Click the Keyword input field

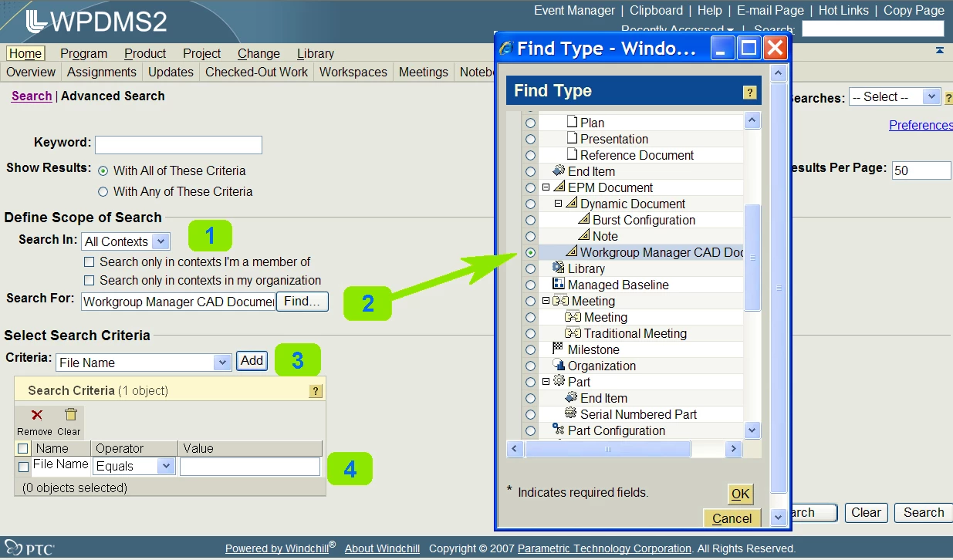(x=178, y=145)
